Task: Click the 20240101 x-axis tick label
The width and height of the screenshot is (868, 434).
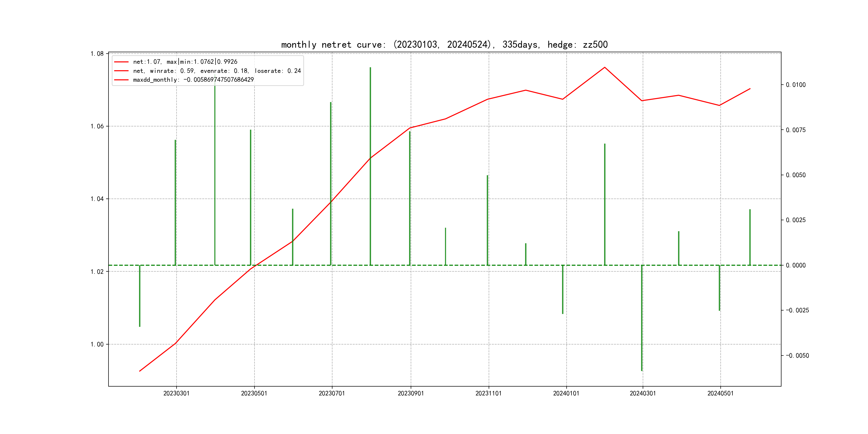Action: pos(566,393)
